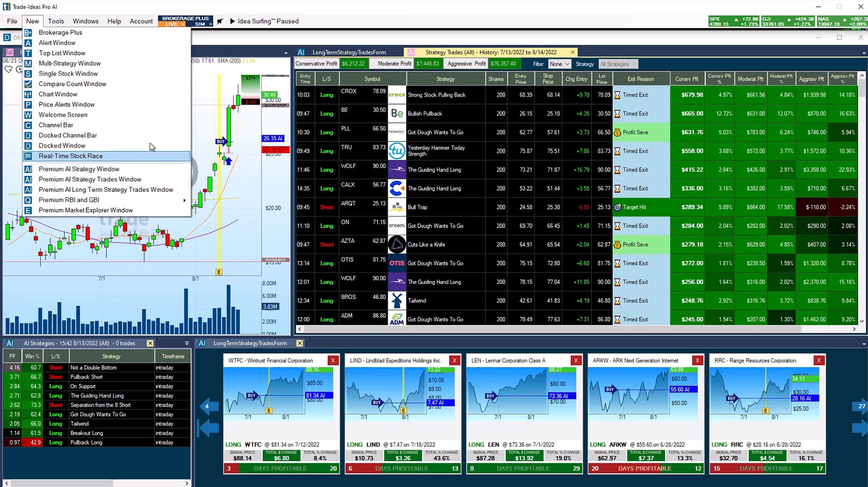The image size is (868, 487).
Task: Open the hamburger menu on AI Strategies panel
Action: 186,343
